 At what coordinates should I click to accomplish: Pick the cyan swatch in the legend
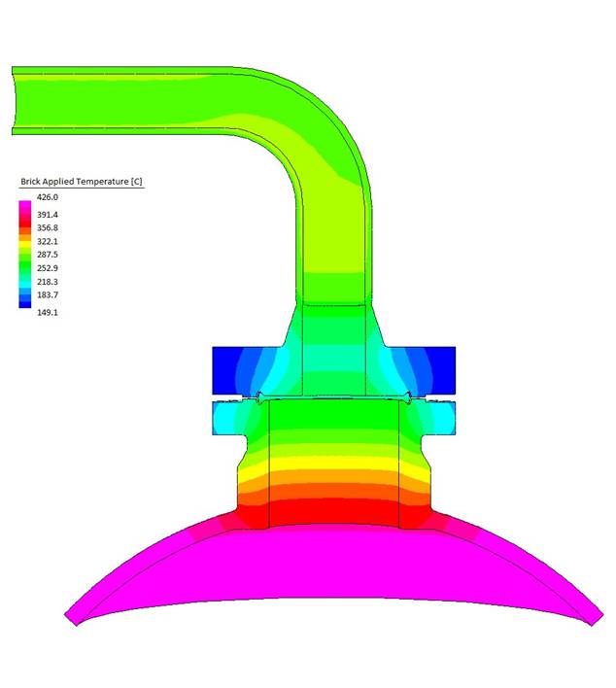point(25,280)
